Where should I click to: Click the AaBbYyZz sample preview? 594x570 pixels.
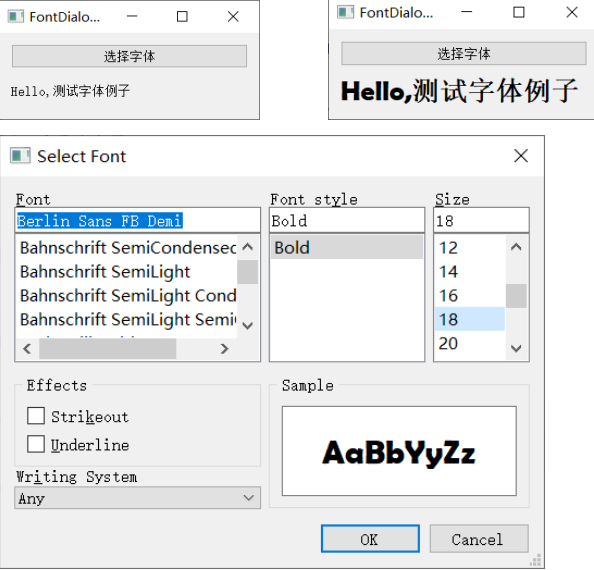[x=399, y=451]
